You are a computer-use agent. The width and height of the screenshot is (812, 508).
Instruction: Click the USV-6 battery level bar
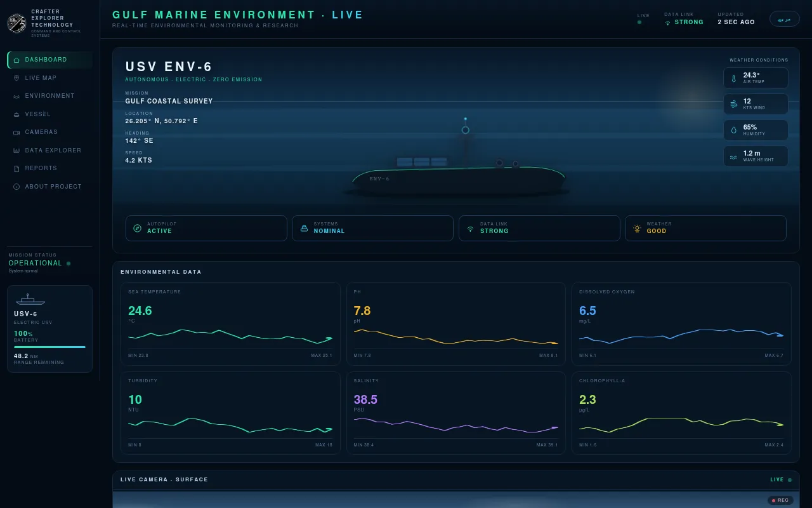pos(49,347)
